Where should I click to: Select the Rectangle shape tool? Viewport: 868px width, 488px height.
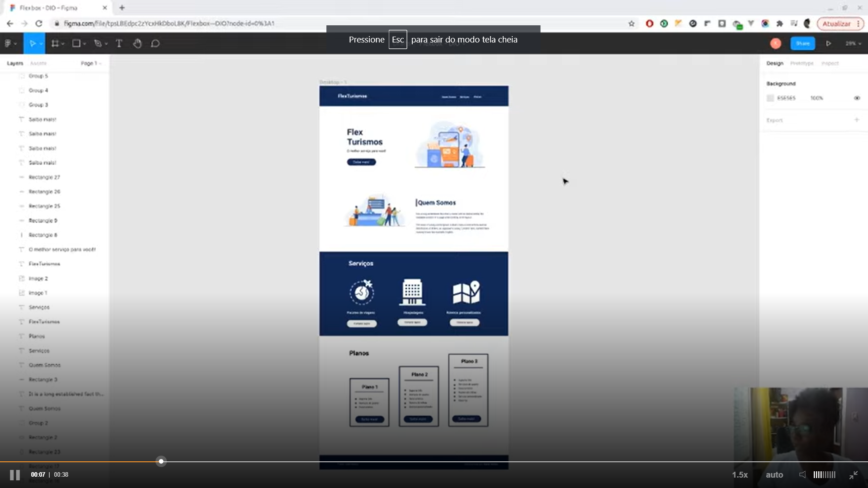(76, 43)
